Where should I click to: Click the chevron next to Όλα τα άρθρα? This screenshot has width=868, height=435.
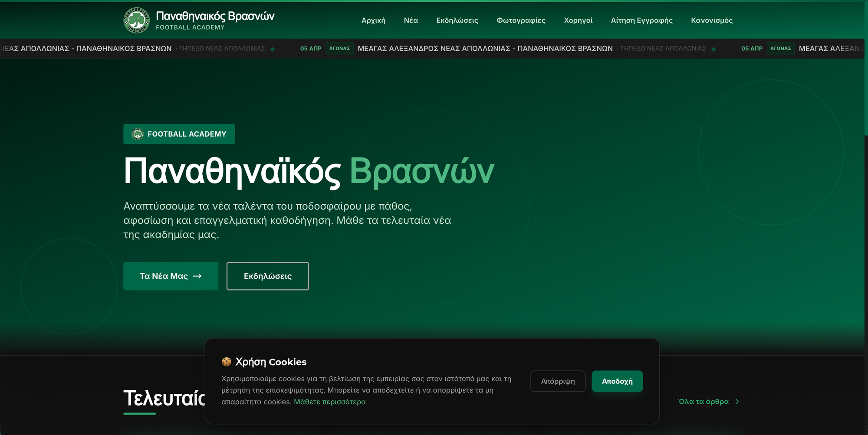737,402
